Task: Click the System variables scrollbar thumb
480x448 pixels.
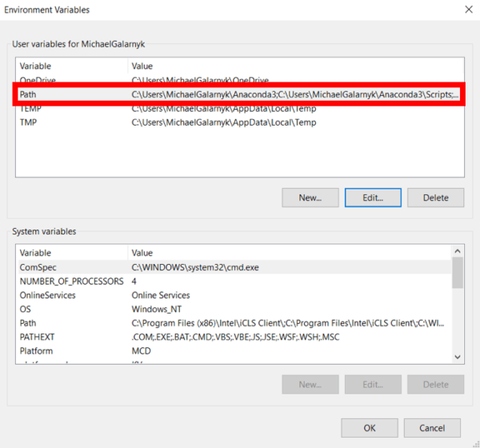Action: pyautogui.click(x=458, y=273)
